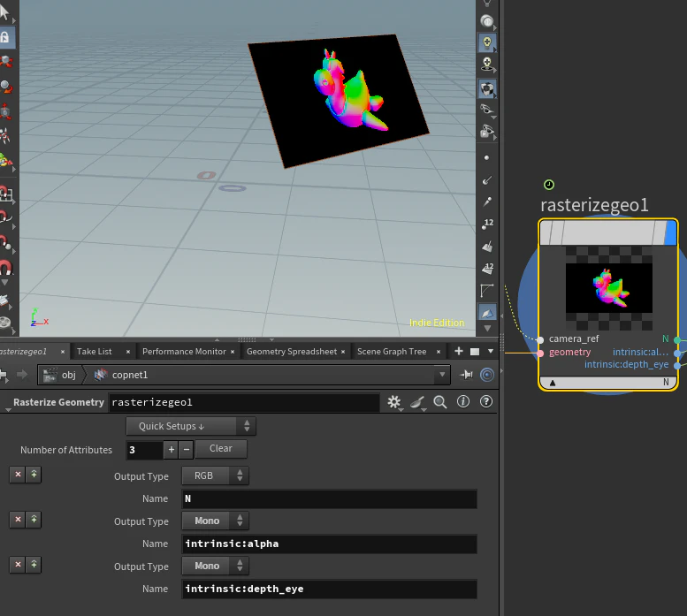Toggle the display primitive normals icon

pos(487,247)
